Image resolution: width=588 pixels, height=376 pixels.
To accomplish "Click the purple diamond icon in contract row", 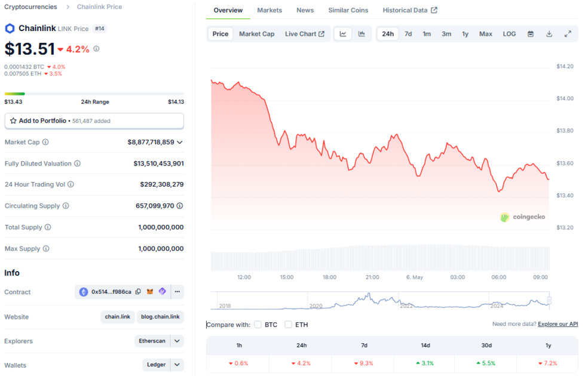I will [163, 291].
